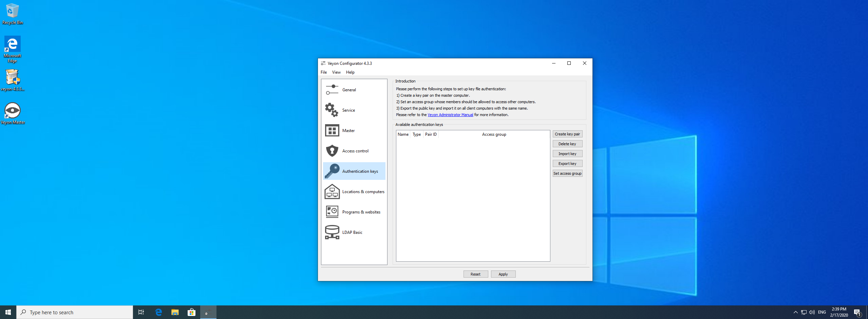Open the ENG language indicator

coord(822,312)
